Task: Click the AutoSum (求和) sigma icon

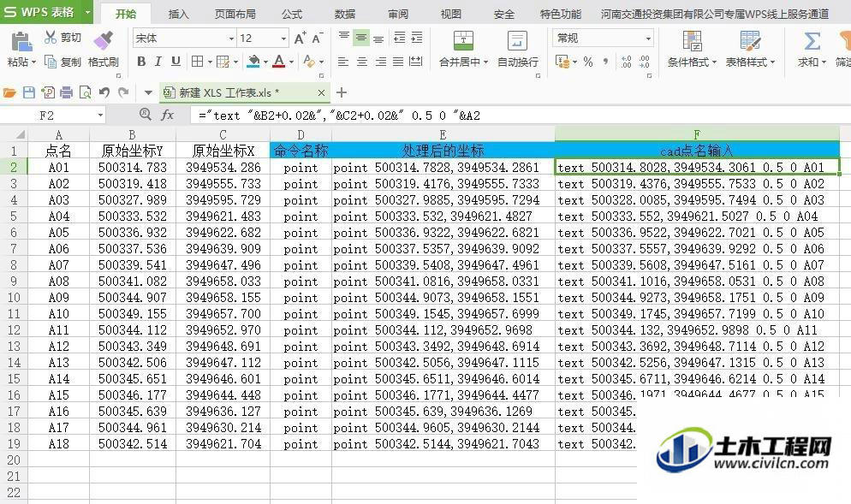Action: tap(812, 41)
